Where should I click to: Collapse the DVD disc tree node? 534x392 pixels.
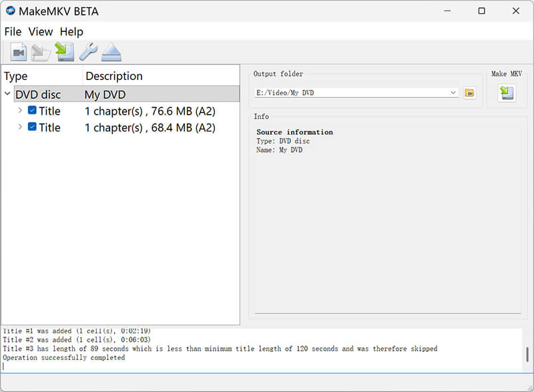click(x=7, y=94)
